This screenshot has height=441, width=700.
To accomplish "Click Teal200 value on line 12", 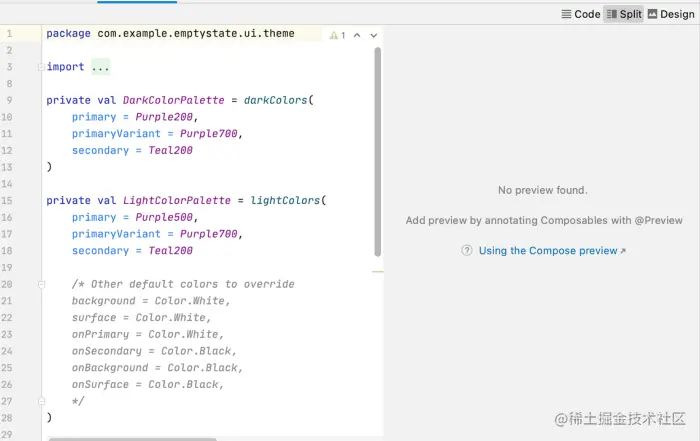I will [x=170, y=150].
